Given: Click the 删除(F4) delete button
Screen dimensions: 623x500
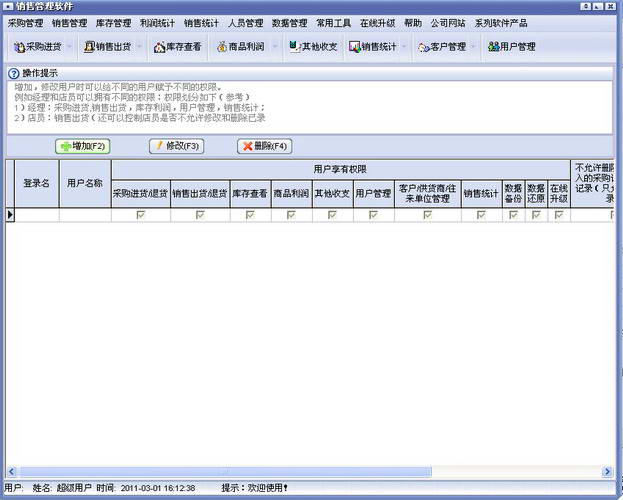Looking at the screenshot, I should click(x=265, y=146).
